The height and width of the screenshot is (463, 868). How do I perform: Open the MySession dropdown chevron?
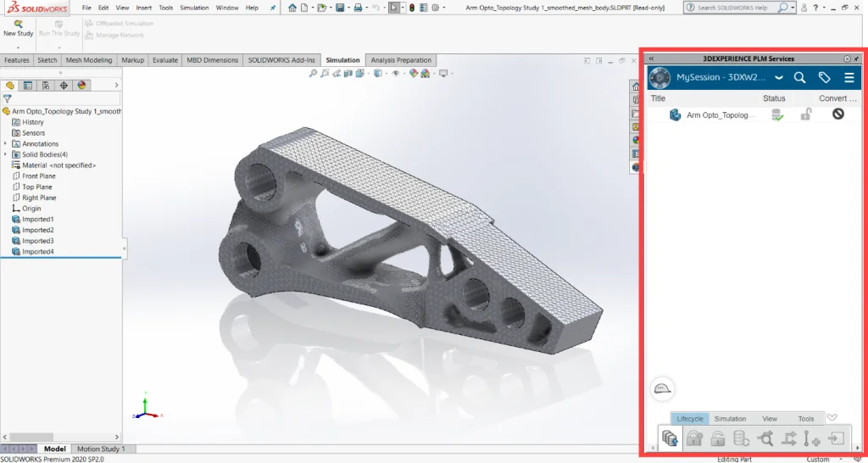[x=778, y=78]
